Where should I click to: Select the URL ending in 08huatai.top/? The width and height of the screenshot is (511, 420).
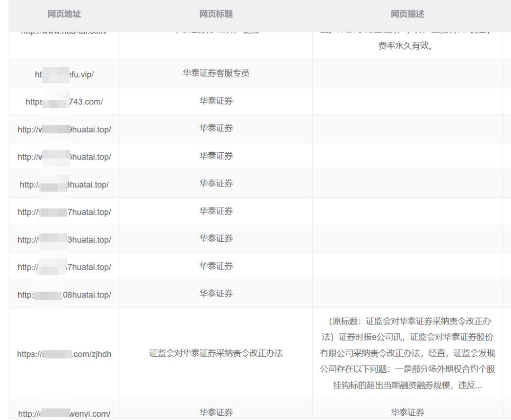point(64,295)
